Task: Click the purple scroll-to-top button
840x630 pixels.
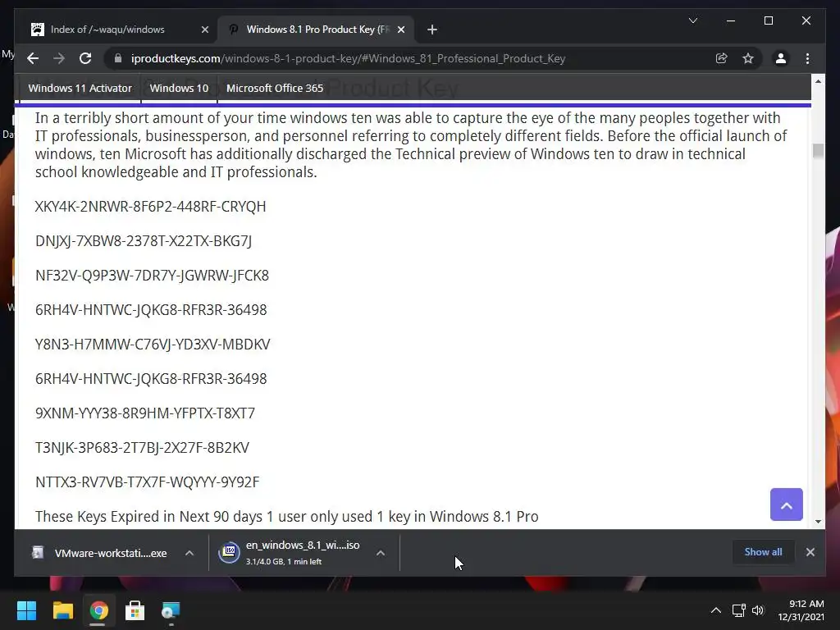Action: (787, 504)
